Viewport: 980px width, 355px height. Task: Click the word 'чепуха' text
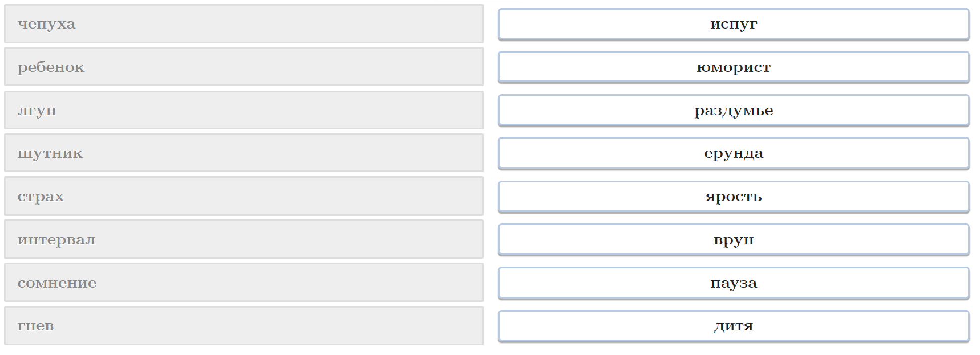click(x=47, y=24)
